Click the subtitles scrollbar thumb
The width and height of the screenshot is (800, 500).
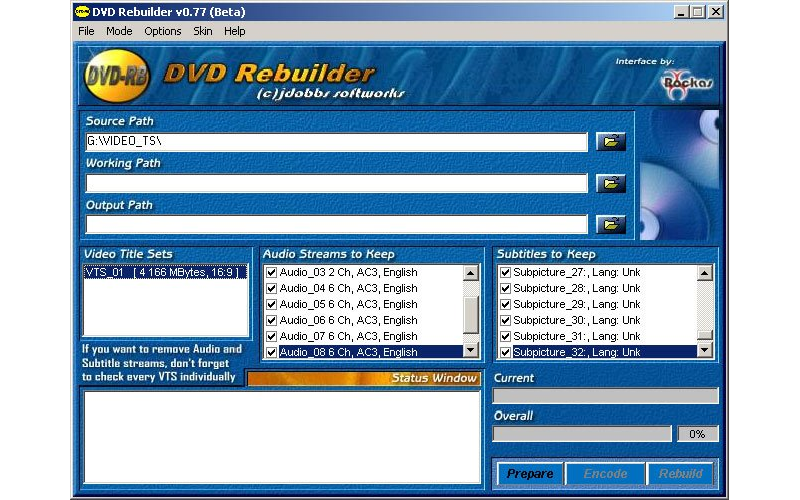click(x=705, y=335)
